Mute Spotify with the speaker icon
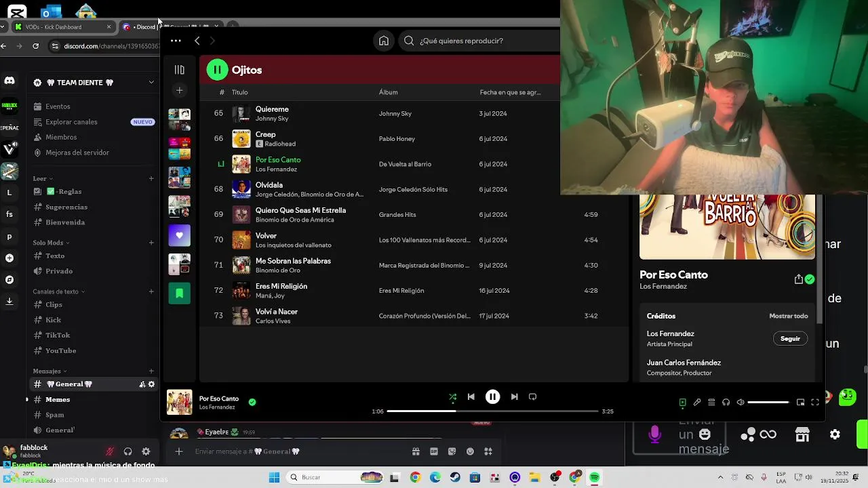The height and width of the screenshot is (488, 868). coord(741,402)
